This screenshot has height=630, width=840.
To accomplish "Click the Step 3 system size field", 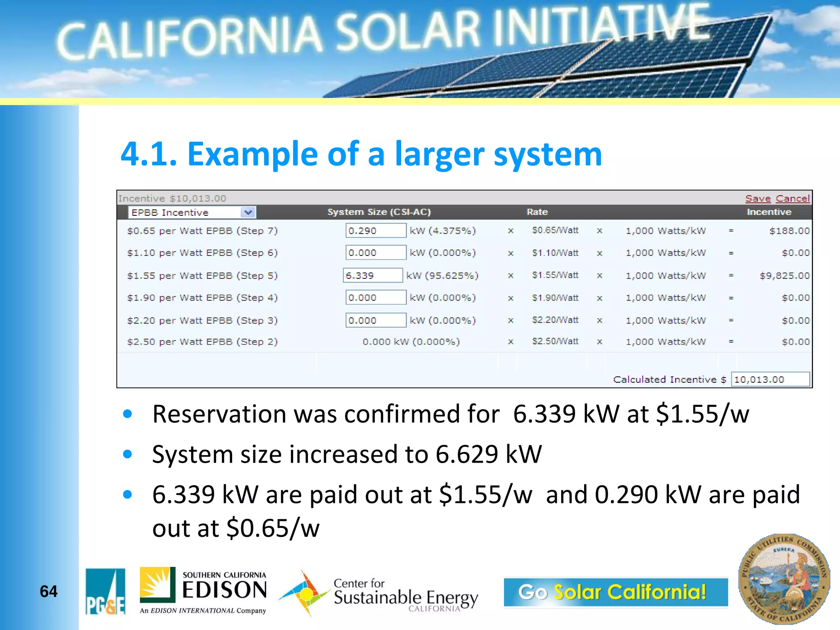I will coord(375,320).
